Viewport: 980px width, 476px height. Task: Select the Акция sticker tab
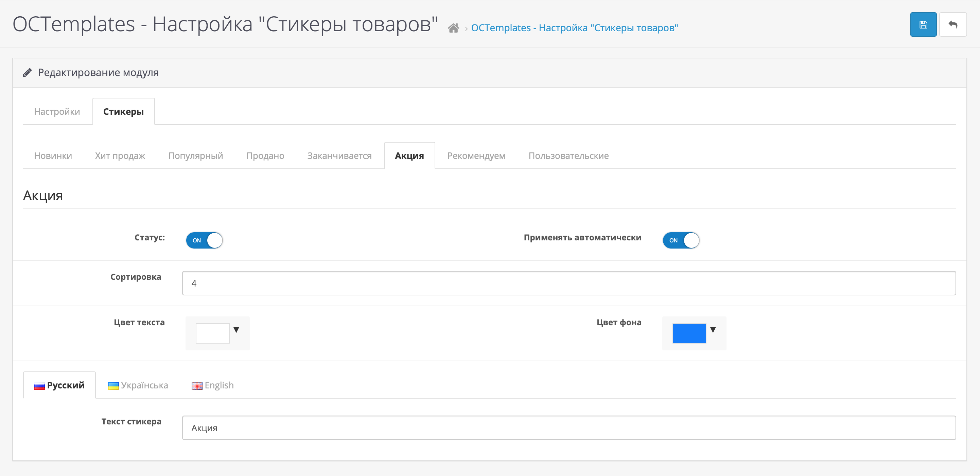[x=409, y=155]
